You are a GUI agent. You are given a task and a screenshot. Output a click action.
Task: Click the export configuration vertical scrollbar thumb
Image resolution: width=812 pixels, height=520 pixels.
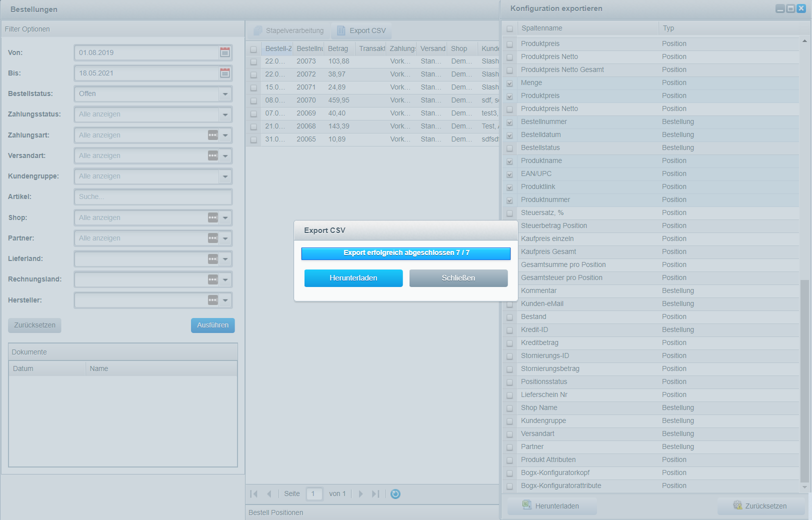(x=804, y=380)
